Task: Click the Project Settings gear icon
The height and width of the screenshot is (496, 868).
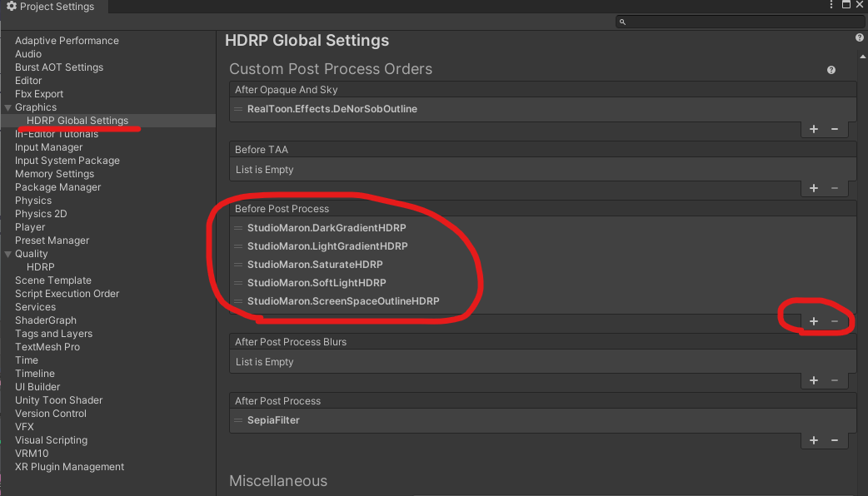Action: (12, 7)
